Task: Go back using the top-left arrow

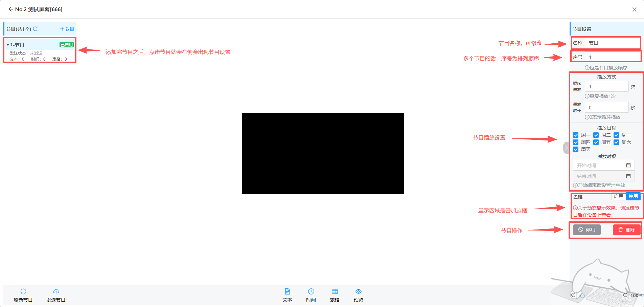Action: (10, 9)
